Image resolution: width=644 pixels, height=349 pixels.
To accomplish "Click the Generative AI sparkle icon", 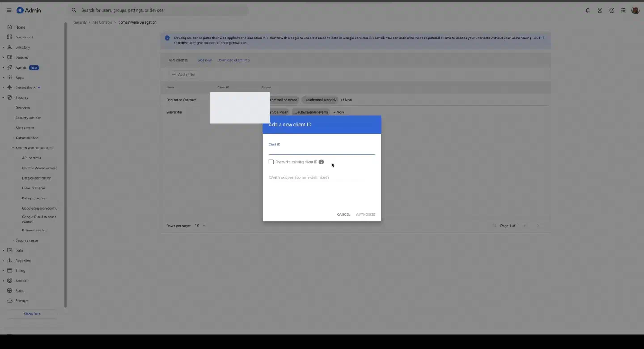I will [x=9, y=88].
